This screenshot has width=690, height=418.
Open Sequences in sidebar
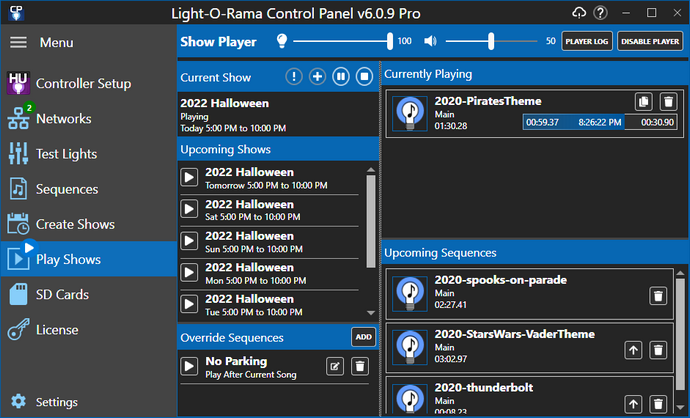click(x=88, y=189)
